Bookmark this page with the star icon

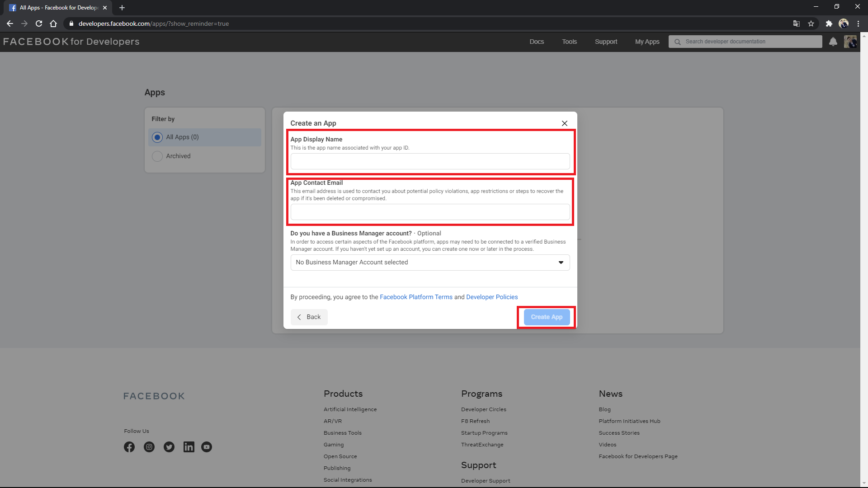coord(811,23)
